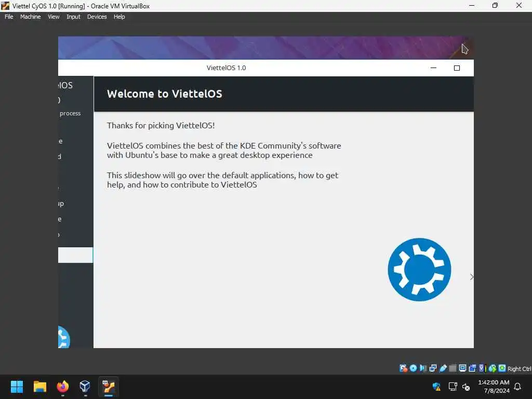Open the File menu in VirtualBox
This screenshot has height=399, width=532.
click(x=9, y=17)
